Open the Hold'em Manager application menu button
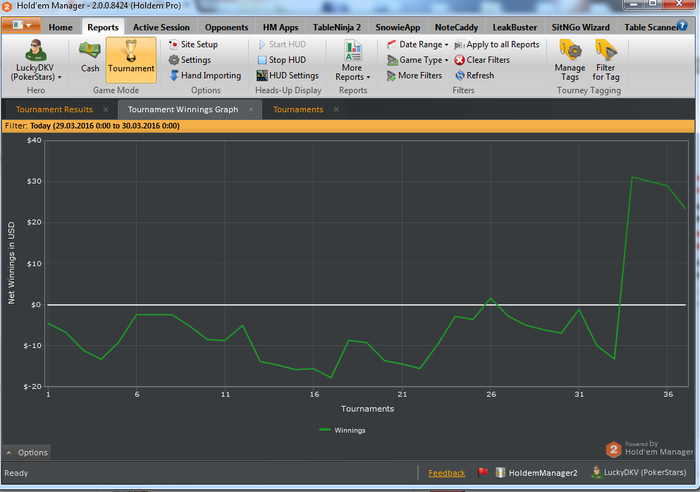The image size is (700, 492). coord(21,25)
